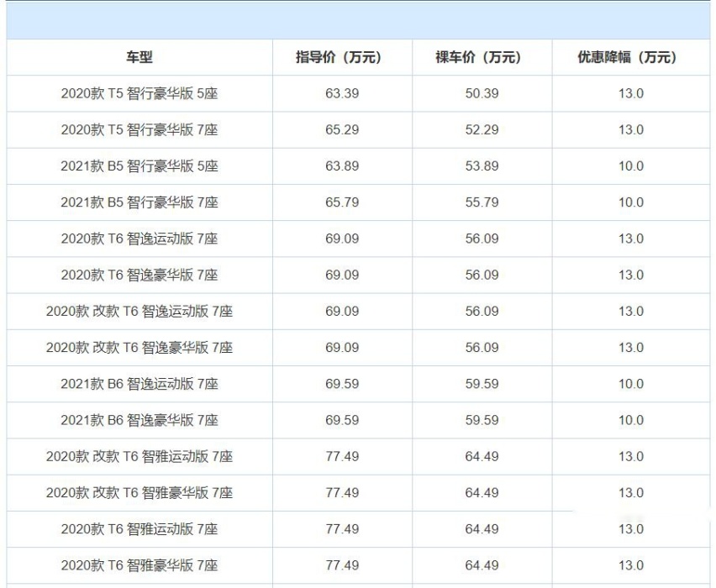The height and width of the screenshot is (588, 716).
Task: Click 64.49 in non-改款 2020款 T6 智雅运动版 row
Action: pyautogui.click(x=482, y=529)
